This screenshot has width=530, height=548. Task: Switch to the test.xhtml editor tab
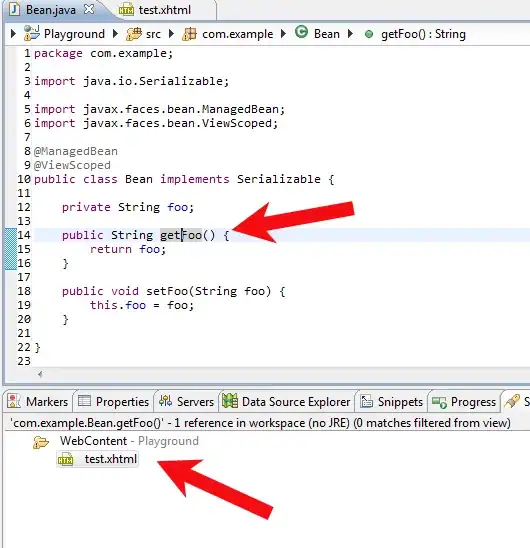[155, 10]
